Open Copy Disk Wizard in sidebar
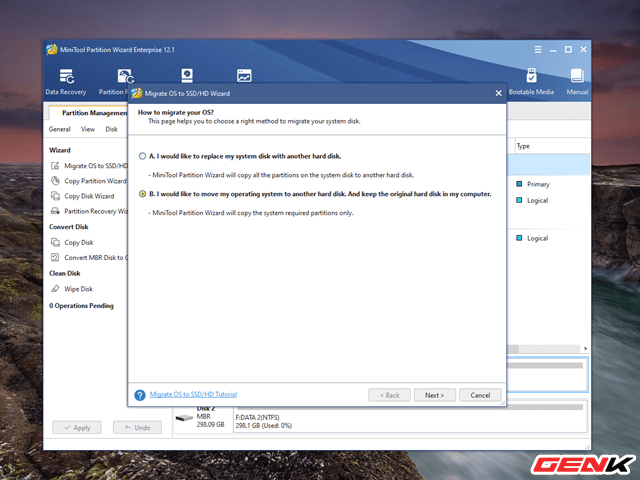Screen dimensions: 640x480 [82, 196]
